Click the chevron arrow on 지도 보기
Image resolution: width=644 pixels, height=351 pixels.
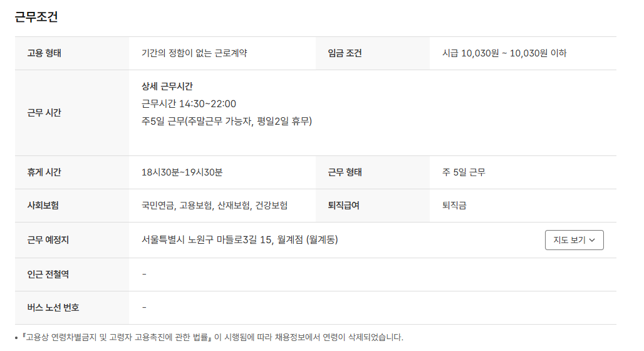(592, 240)
